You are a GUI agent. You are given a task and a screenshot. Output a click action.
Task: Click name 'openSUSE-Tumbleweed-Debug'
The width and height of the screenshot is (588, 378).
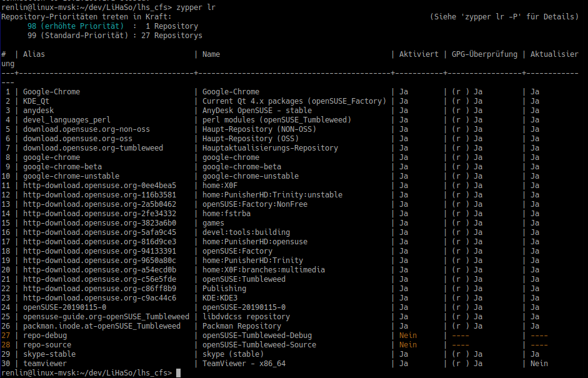tap(257, 336)
